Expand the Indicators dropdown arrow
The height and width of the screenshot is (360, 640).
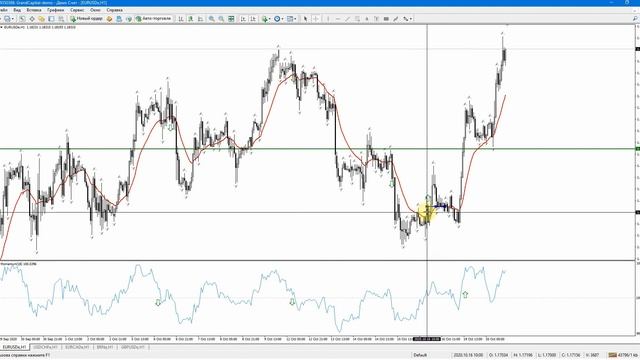click(x=269, y=19)
